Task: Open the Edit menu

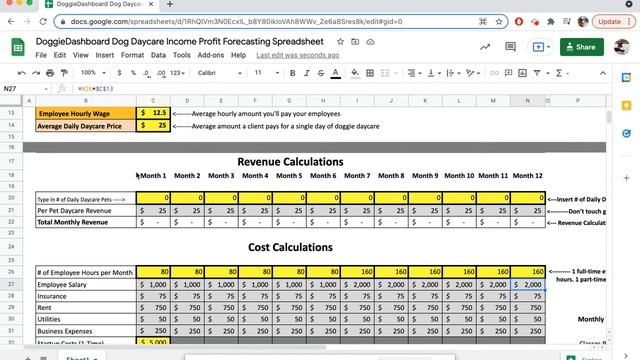Action: [60, 55]
